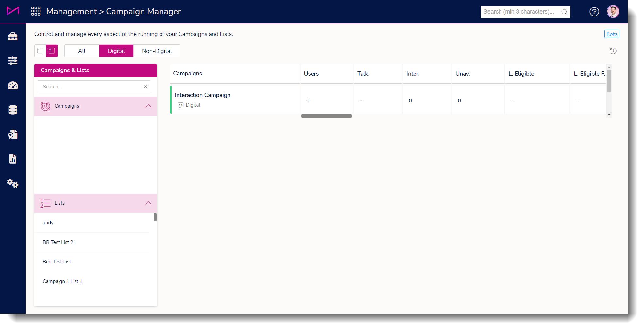Screen dimensions: 644x330
Task: Open the sliders sidebar icon
Action: [x=13, y=61]
